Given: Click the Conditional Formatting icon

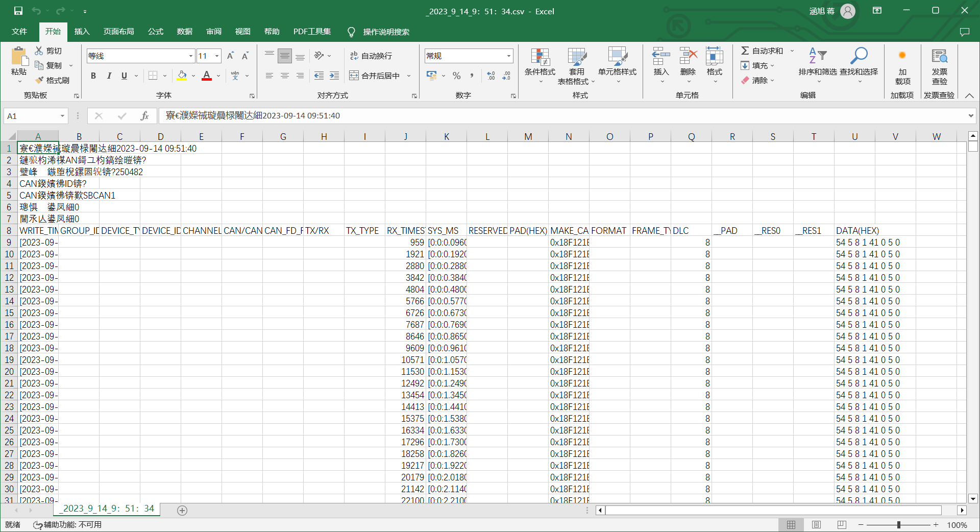Looking at the screenshot, I should (x=540, y=57).
